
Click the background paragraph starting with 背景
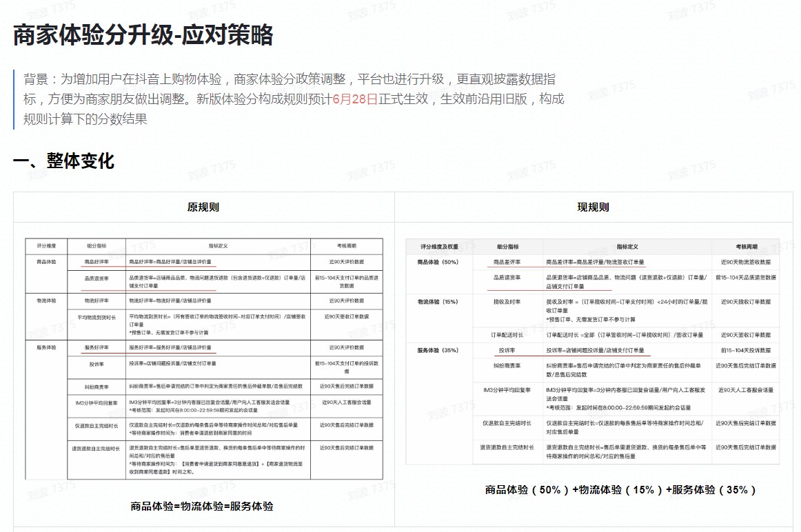(x=294, y=99)
